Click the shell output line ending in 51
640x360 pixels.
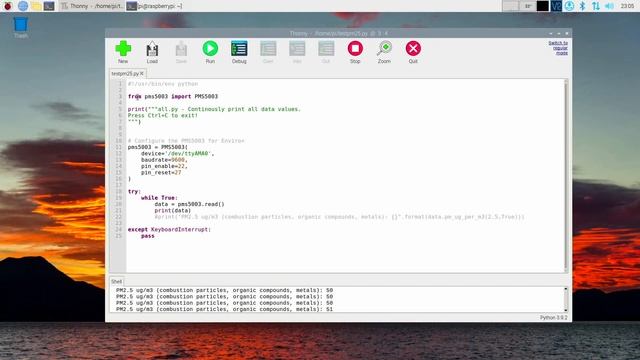tap(224, 309)
